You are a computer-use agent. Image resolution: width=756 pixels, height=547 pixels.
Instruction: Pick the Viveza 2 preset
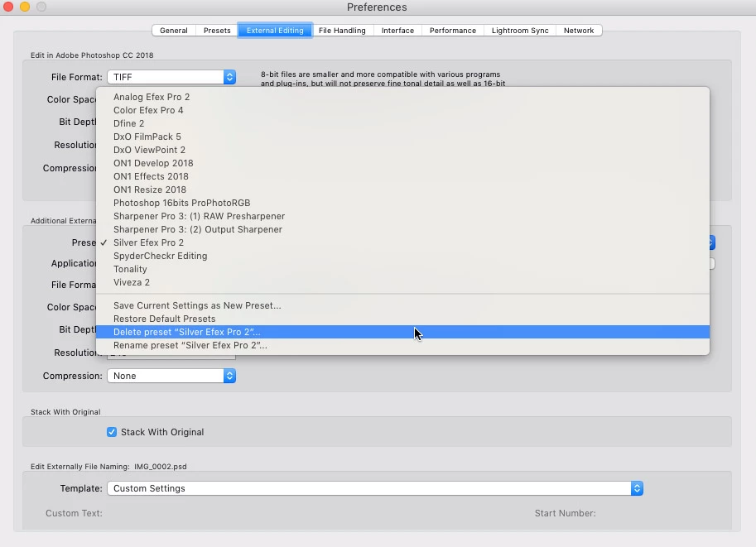pyautogui.click(x=402, y=282)
